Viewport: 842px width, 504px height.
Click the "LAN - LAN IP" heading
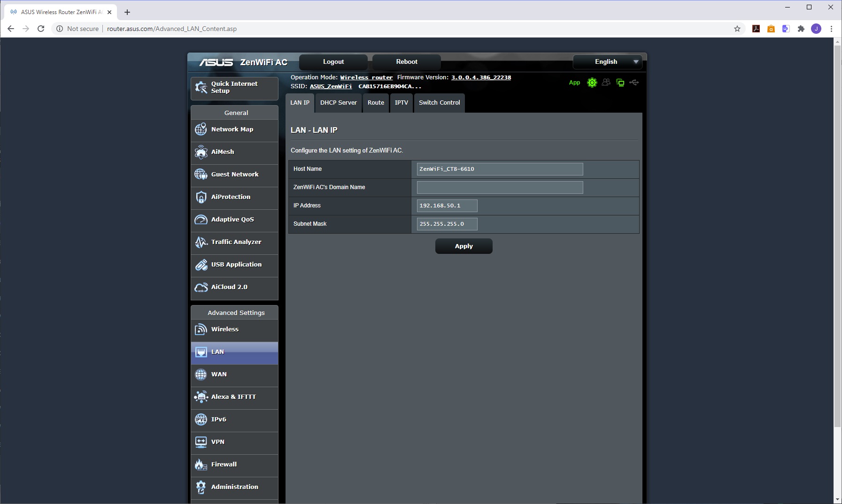(x=314, y=130)
